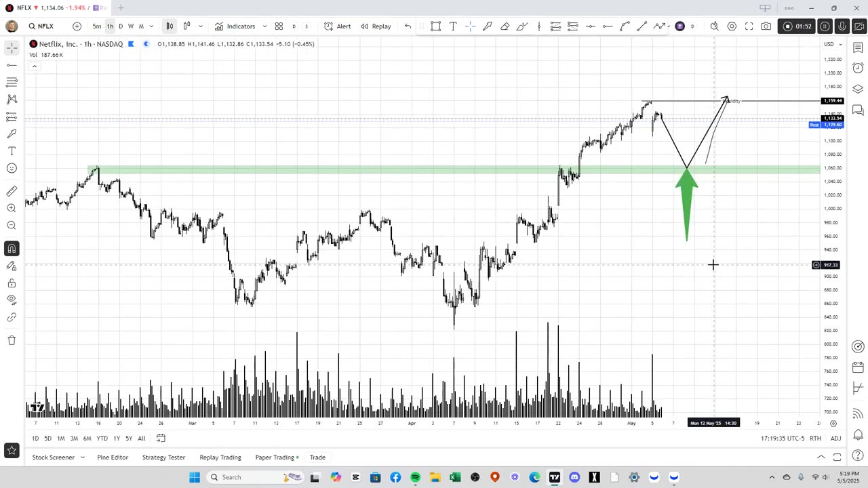Select the vertical line tool

click(539, 26)
